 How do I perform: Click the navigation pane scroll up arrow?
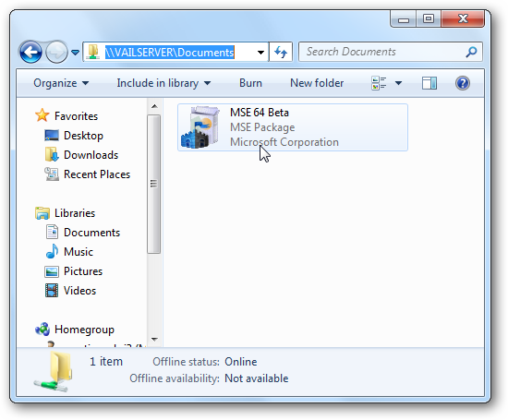[x=154, y=106]
